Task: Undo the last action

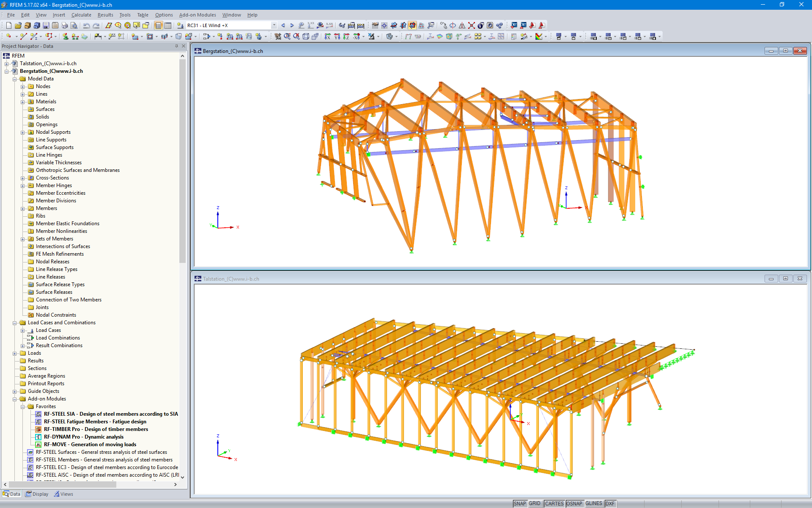Action: [87, 25]
